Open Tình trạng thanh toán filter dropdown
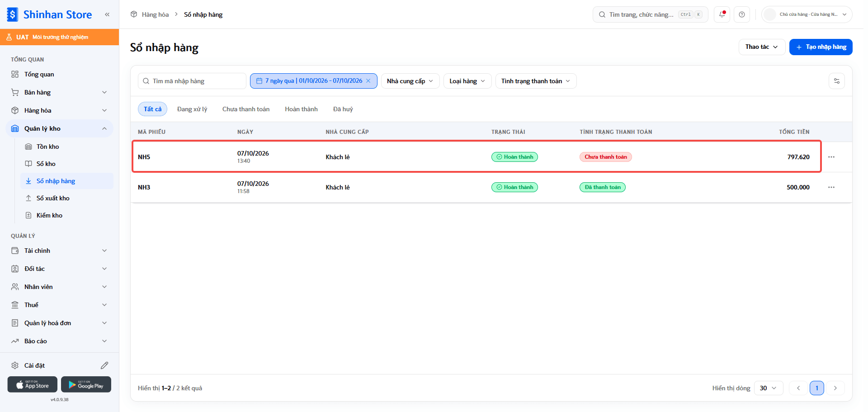This screenshot has height=412, width=868. pyautogui.click(x=536, y=81)
